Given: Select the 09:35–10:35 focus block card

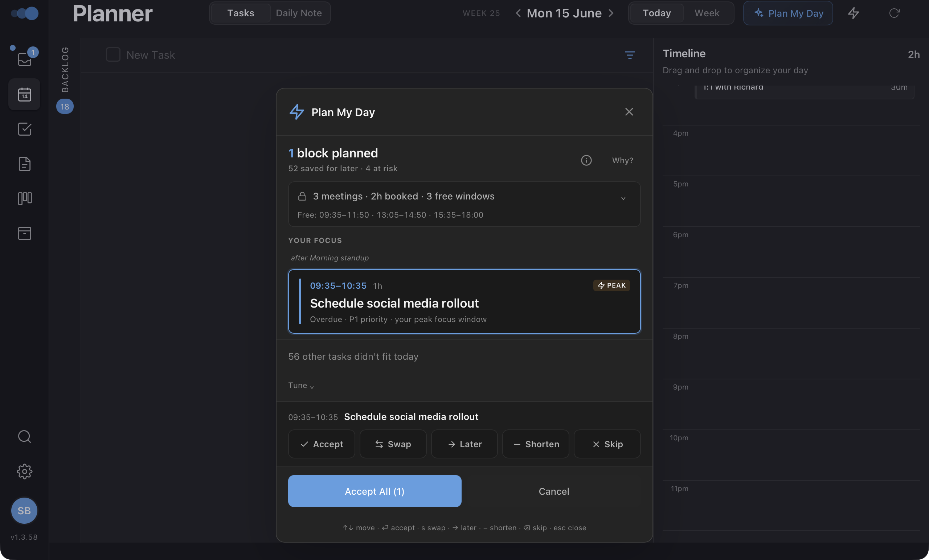Looking at the screenshot, I should (464, 301).
